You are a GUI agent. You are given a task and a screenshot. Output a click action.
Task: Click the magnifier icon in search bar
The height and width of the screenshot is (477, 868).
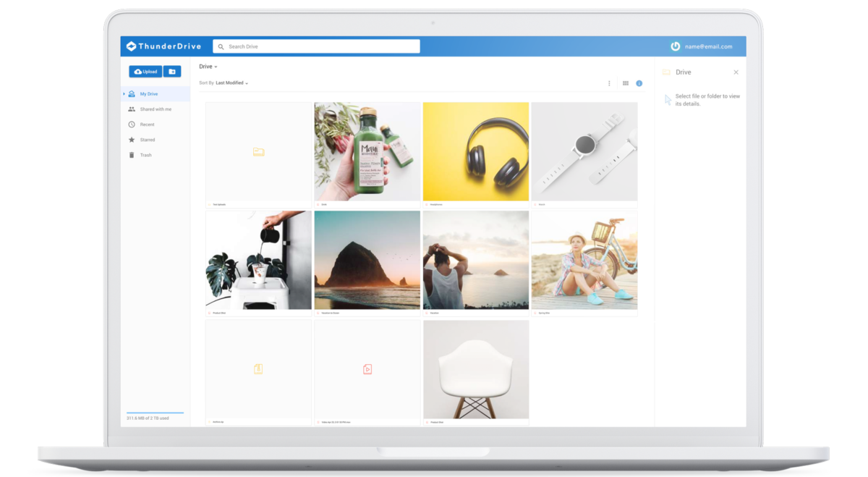click(220, 46)
